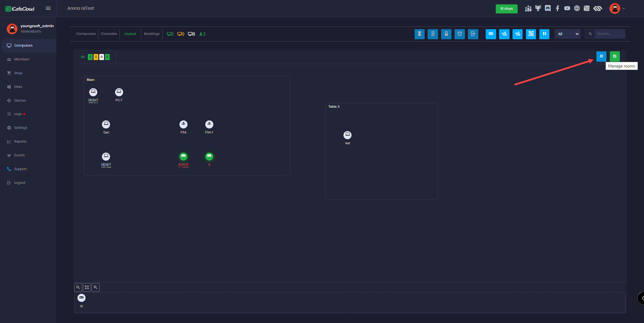The width and height of the screenshot is (644, 323).
Task: Click the YouTube icon in header
Action: [x=567, y=8]
